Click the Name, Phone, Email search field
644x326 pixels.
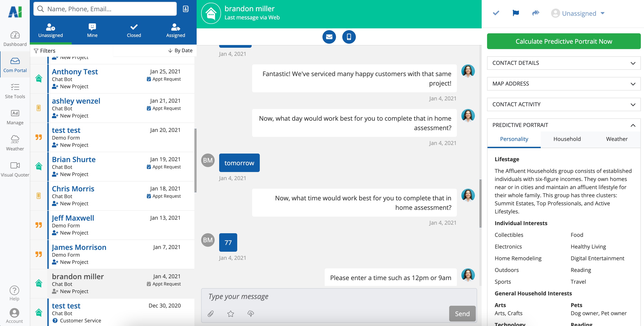tap(105, 9)
